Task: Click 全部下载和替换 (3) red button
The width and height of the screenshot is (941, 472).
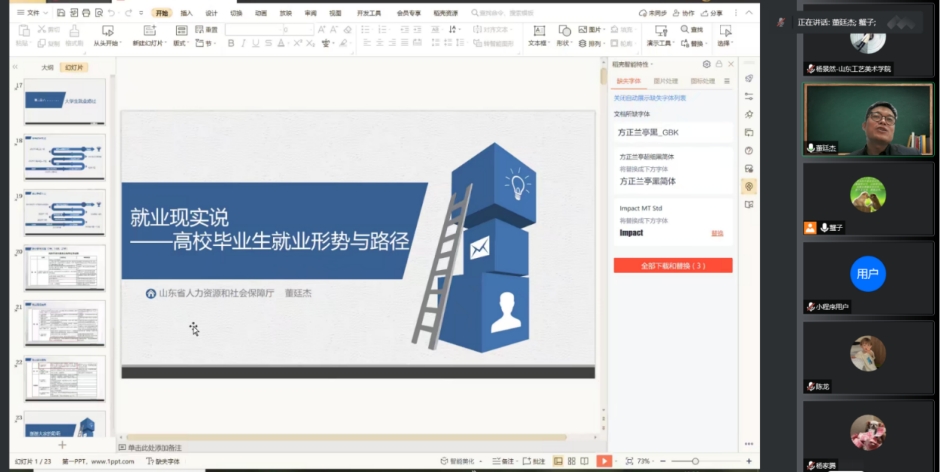Action: [672, 266]
